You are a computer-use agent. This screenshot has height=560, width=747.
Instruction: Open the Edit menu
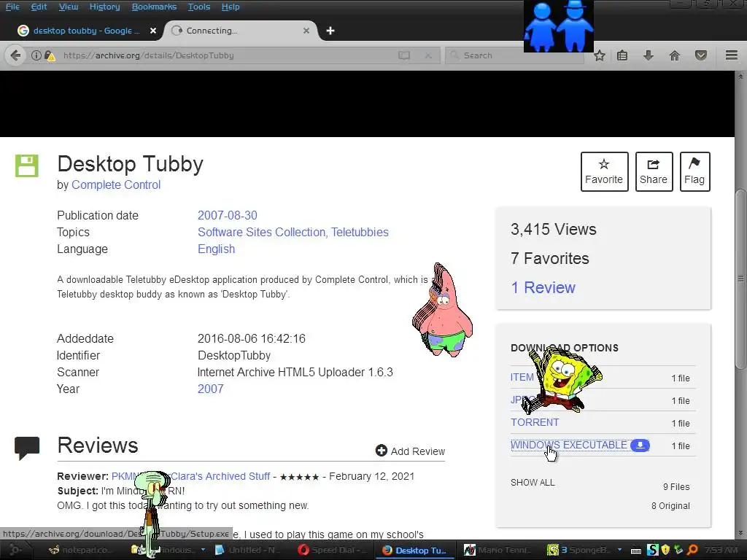pos(39,7)
